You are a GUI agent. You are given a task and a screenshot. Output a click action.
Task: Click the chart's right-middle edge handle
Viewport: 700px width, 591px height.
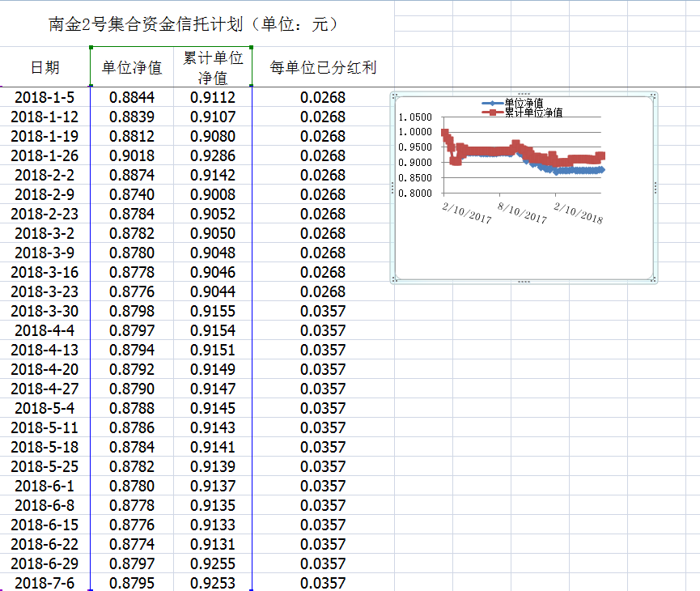(x=655, y=188)
